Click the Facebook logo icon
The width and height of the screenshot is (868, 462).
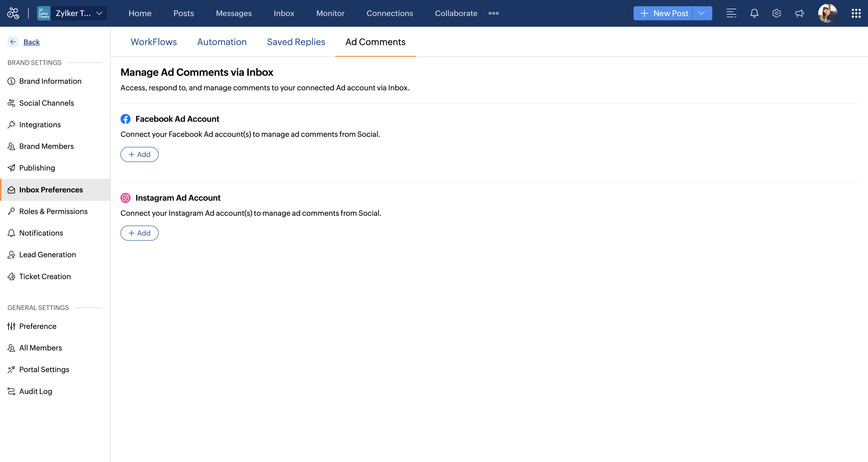(x=125, y=119)
